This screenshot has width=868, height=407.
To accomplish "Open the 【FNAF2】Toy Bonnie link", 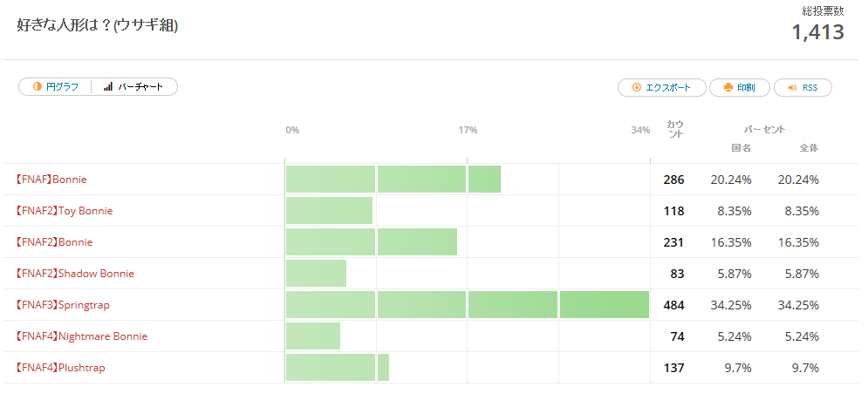I will point(63,211).
